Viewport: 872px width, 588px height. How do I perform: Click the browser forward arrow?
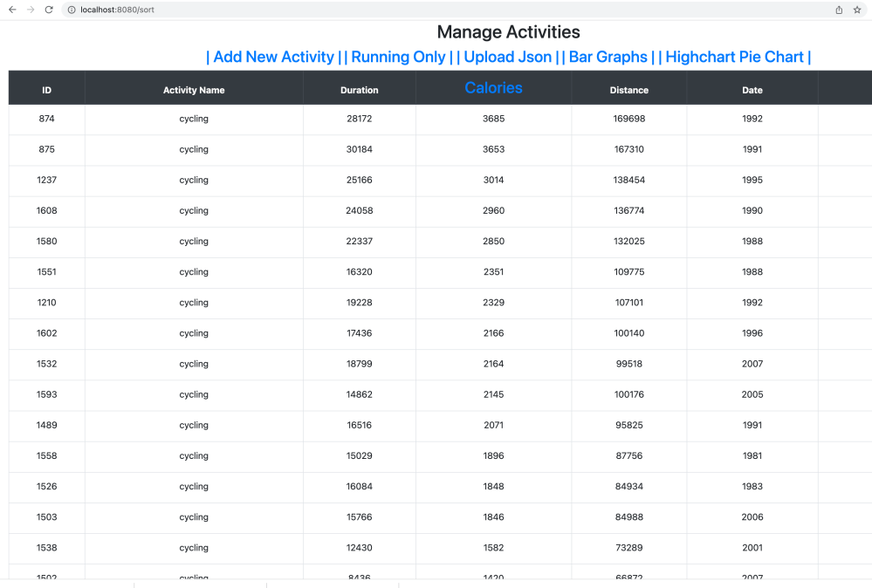coord(31,10)
